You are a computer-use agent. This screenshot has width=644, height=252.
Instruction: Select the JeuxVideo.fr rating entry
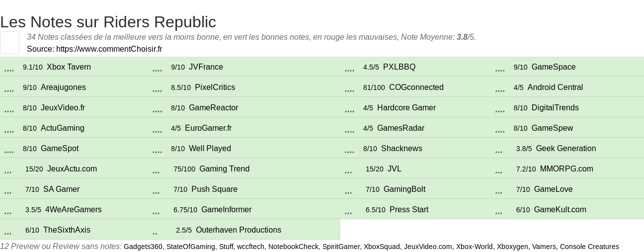(x=63, y=108)
